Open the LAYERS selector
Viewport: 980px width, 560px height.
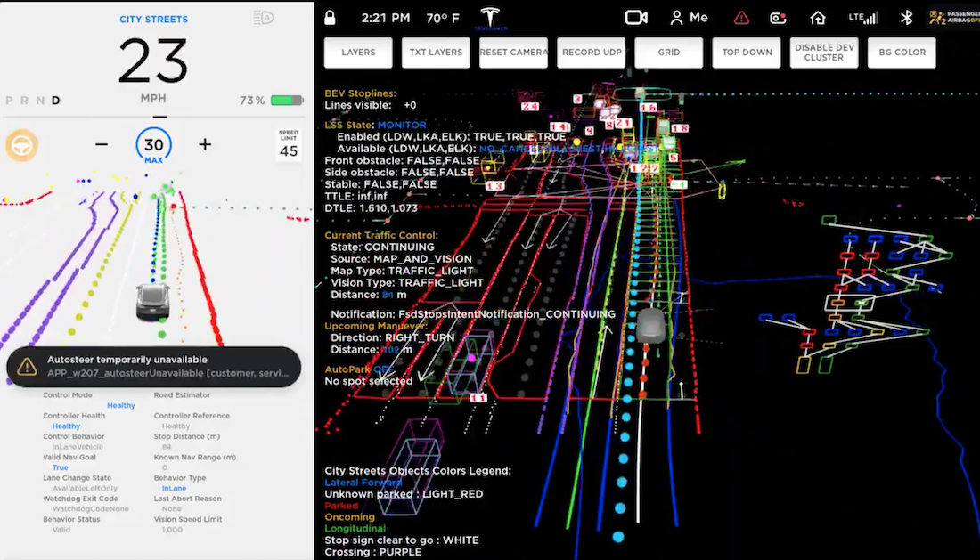tap(358, 52)
